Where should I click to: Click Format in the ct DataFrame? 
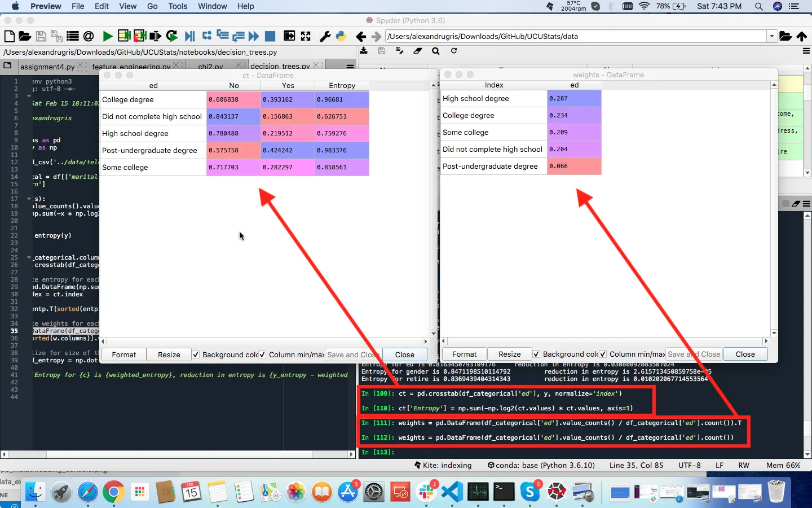pyautogui.click(x=124, y=354)
